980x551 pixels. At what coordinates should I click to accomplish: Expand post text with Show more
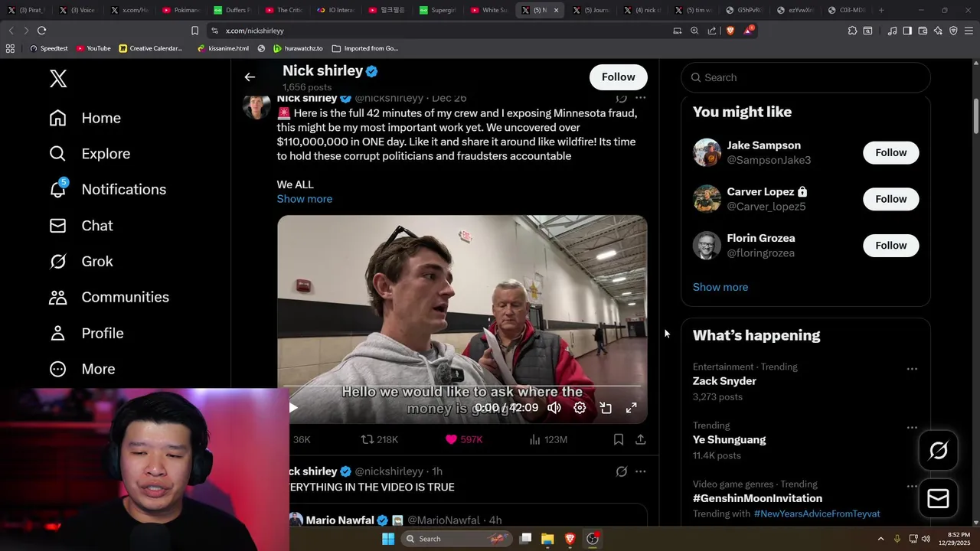pyautogui.click(x=304, y=199)
